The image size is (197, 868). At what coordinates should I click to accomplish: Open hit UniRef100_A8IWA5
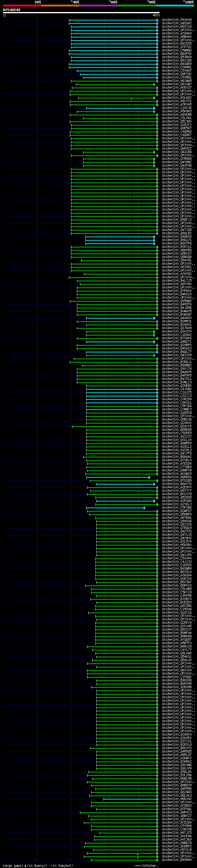coord(177,81)
